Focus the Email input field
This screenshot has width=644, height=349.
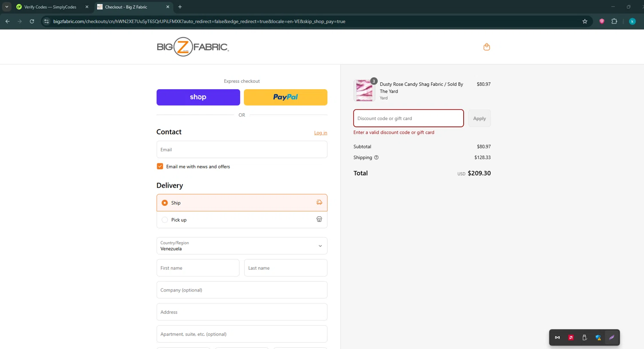pyautogui.click(x=242, y=150)
